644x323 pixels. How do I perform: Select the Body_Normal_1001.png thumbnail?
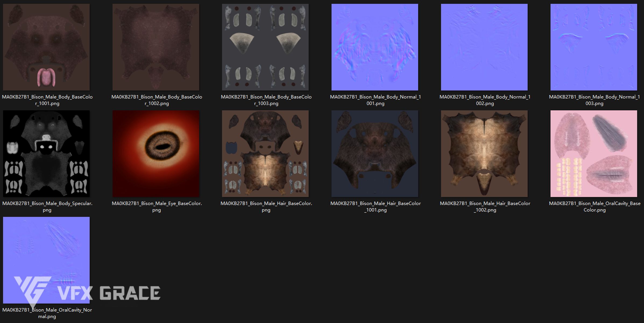coord(375,47)
